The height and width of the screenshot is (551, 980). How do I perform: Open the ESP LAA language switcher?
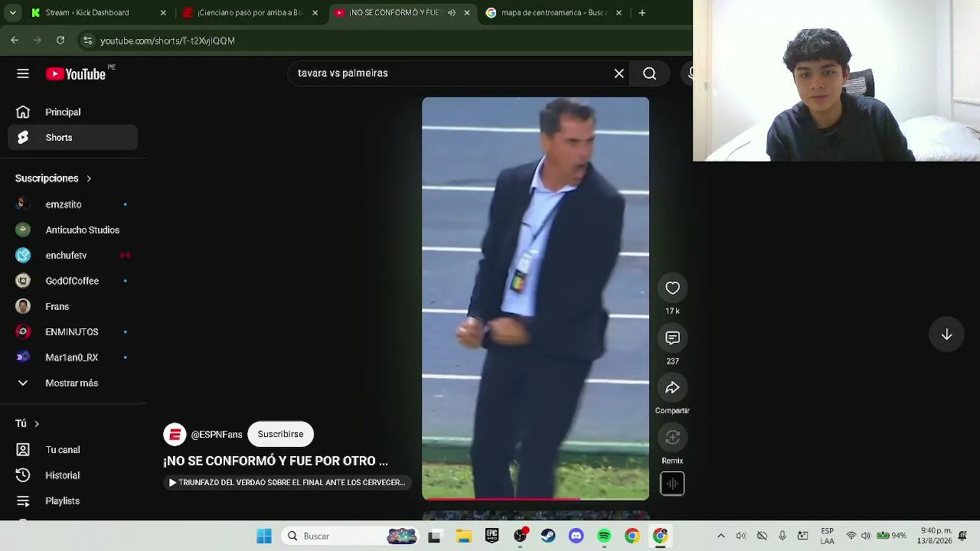pos(827,536)
